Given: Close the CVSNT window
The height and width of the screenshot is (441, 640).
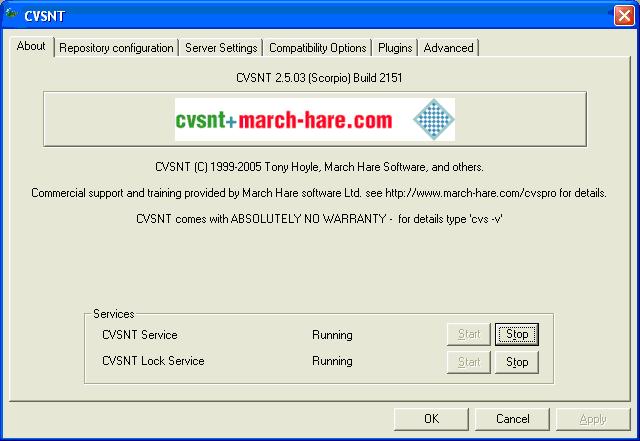Looking at the screenshot, I should (x=624, y=16).
